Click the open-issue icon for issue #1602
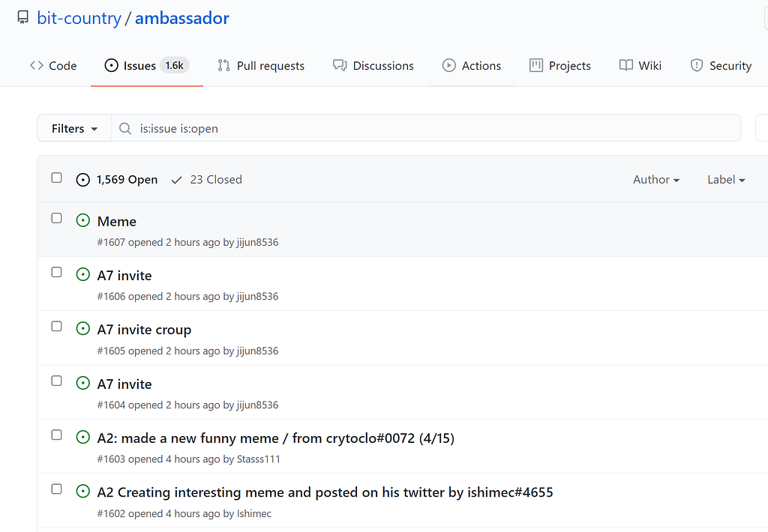The height and width of the screenshot is (532, 768). (82, 491)
